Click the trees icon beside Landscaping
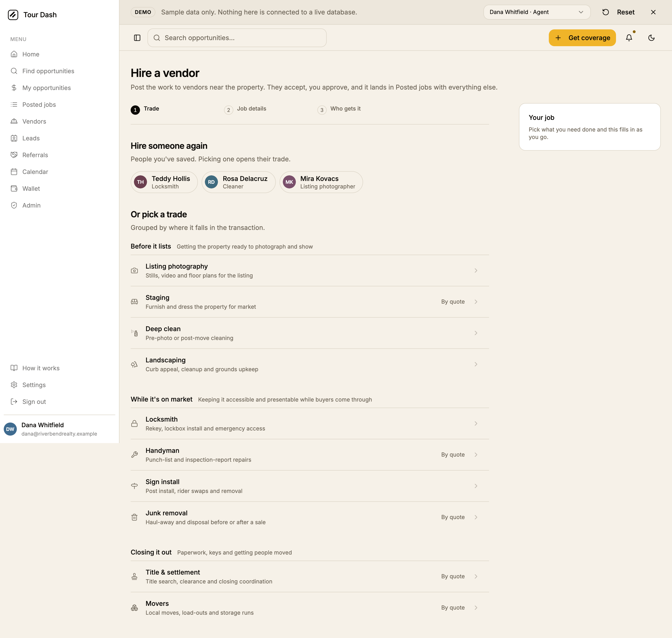Image resolution: width=672 pixels, height=638 pixels. pos(134,364)
